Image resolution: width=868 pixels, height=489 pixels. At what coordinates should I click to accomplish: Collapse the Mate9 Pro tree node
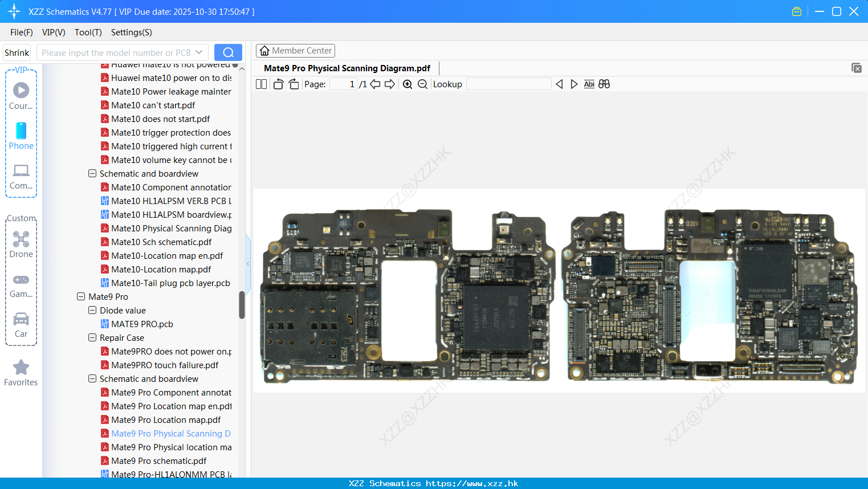click(81, 296)
